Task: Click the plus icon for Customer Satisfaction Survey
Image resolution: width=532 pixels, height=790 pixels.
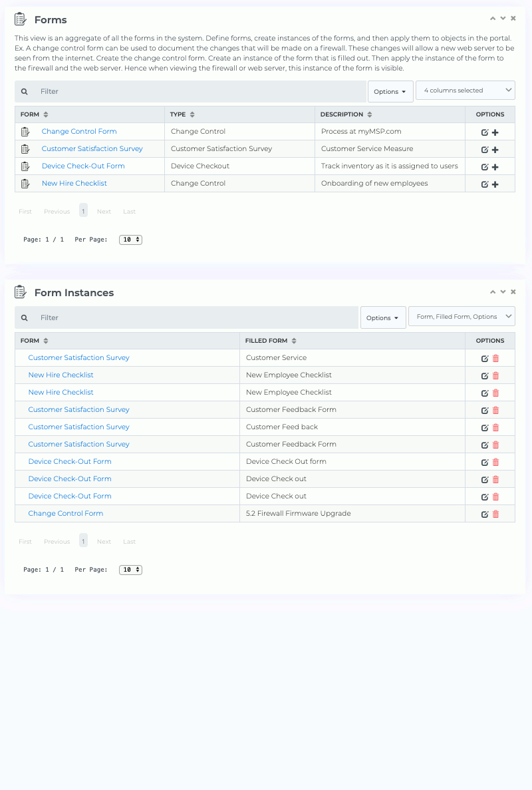Action: 495,149
